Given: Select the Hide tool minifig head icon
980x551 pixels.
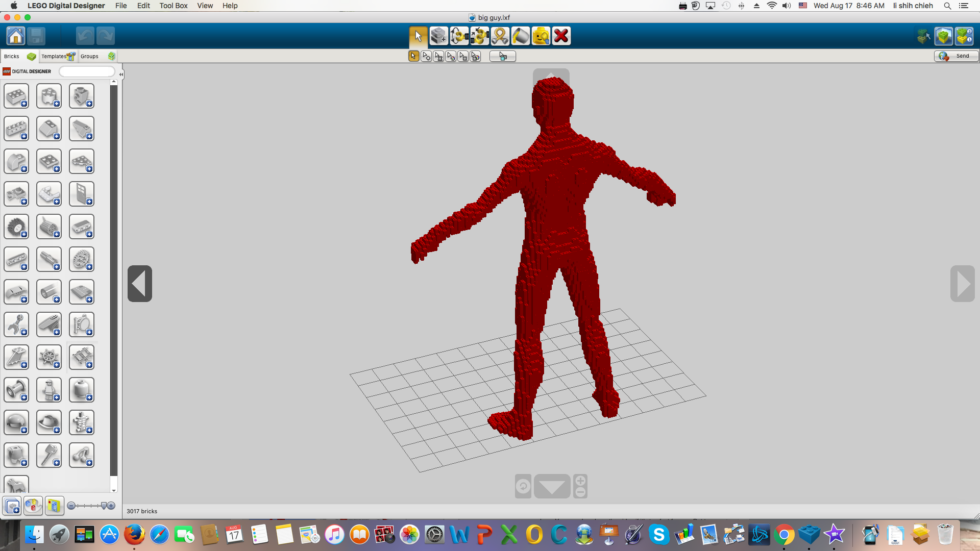Looking at the screenshot, I should 541,36.
